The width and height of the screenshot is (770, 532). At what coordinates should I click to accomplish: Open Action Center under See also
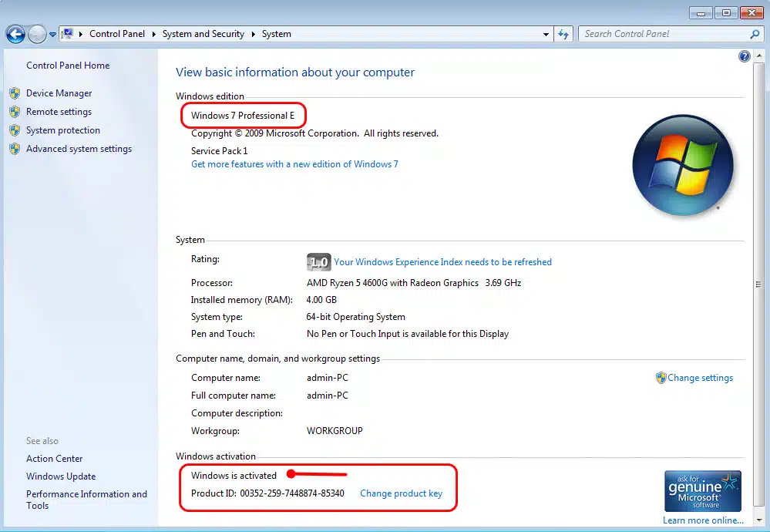(x=55, y=459)
